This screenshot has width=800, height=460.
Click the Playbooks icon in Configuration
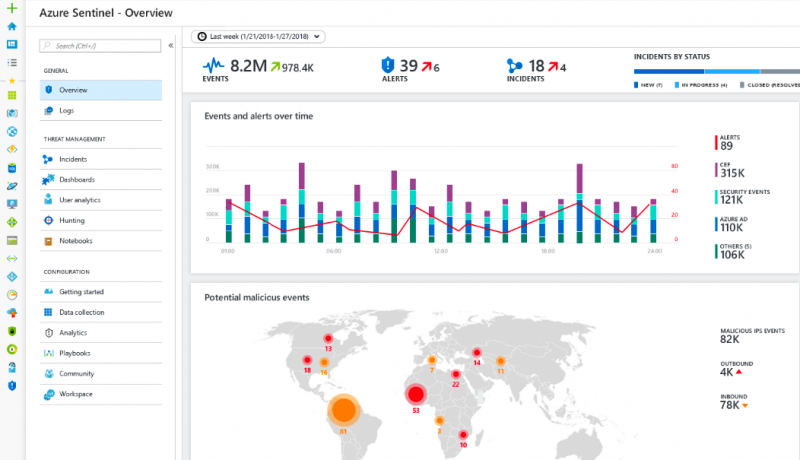tap(48, 353)
